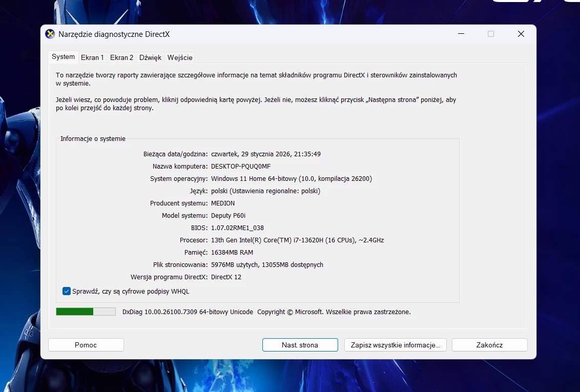Minimize the DirectX diagnostic tool window
The width and height of the screenshot is (580, 392).
(x=461, y=34)
